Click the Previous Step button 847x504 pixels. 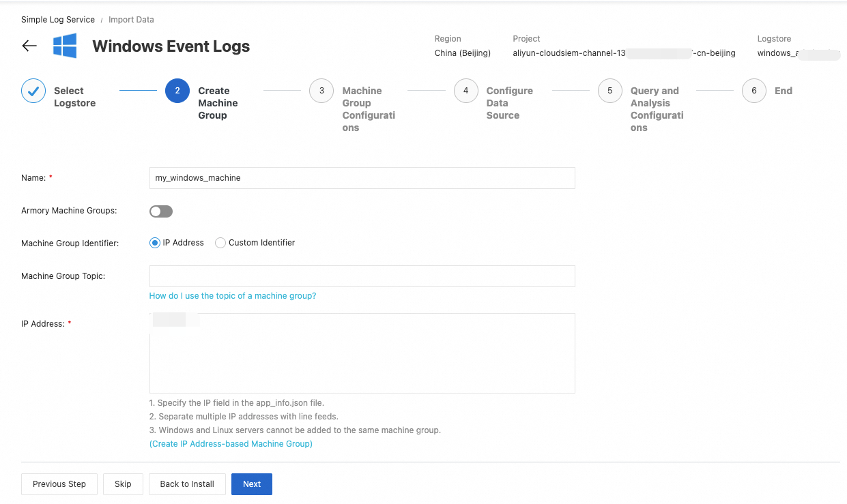point(59,484)
